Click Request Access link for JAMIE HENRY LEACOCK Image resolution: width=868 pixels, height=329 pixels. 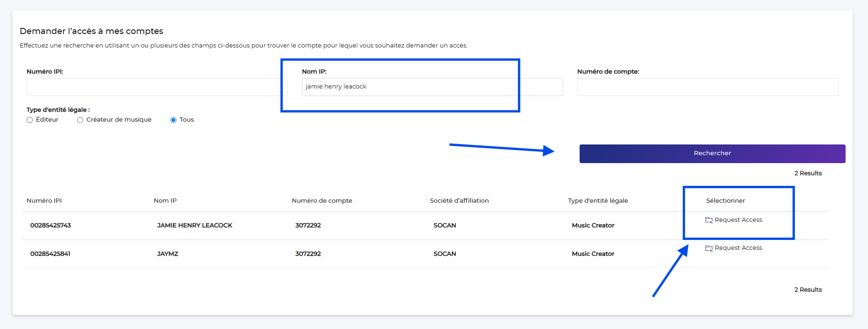point(738,220)
